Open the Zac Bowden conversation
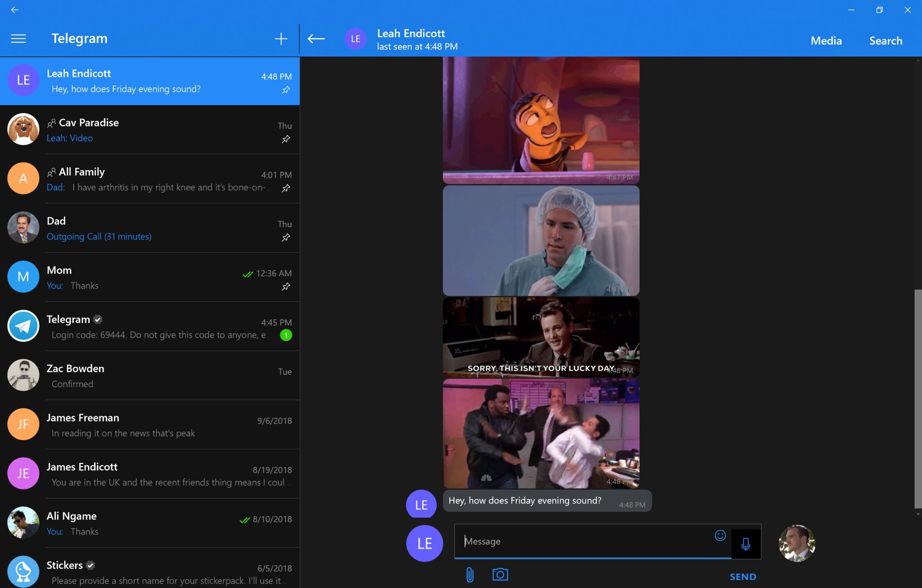 pos(150,375)
